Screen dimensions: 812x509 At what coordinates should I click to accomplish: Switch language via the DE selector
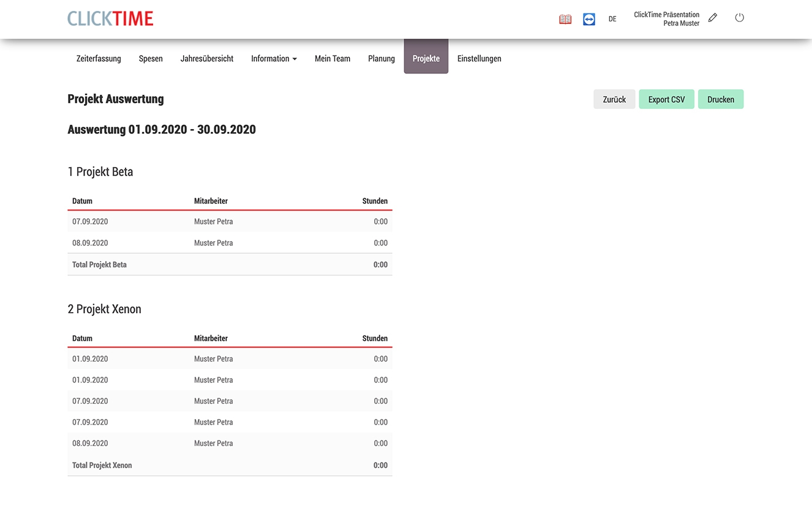click(x=612, y=20)
